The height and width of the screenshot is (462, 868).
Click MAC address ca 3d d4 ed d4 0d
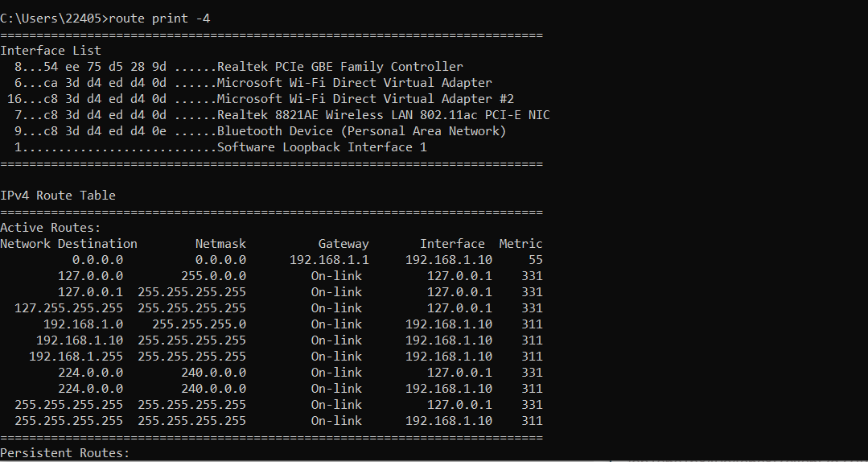(x=105, y=83)
